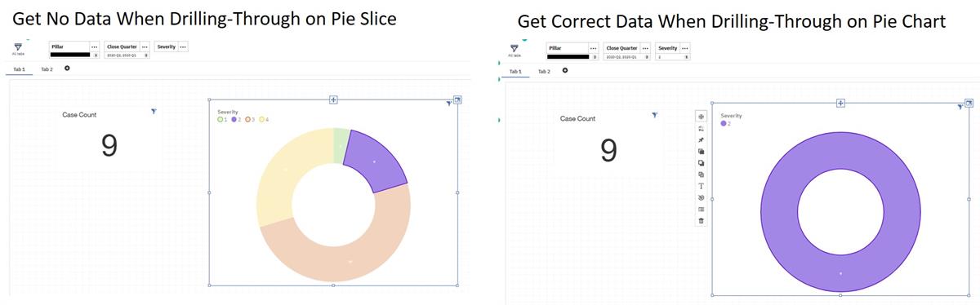980x305 pixels.
Task: Open the Severity filter ellipsis with no value set
Action: pyautogui.click(x=183, y=47)
